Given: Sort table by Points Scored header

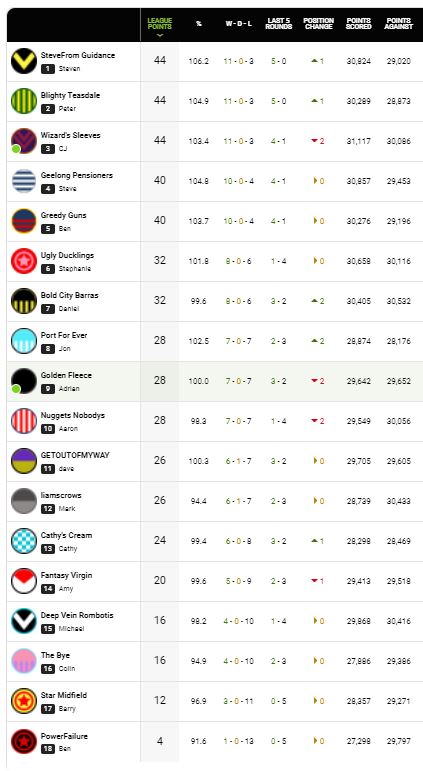Looking at the screenshot, I should tap(359, 24).
